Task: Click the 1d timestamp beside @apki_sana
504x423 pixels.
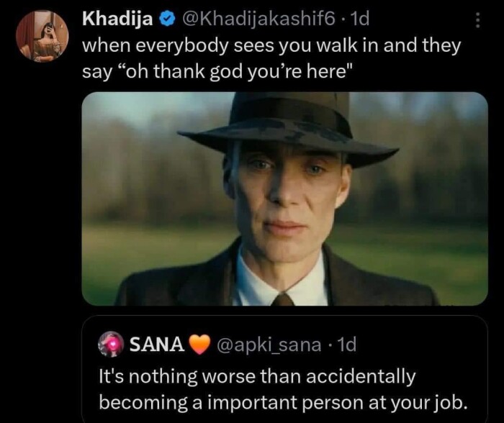Action: (x=347, y=345)
